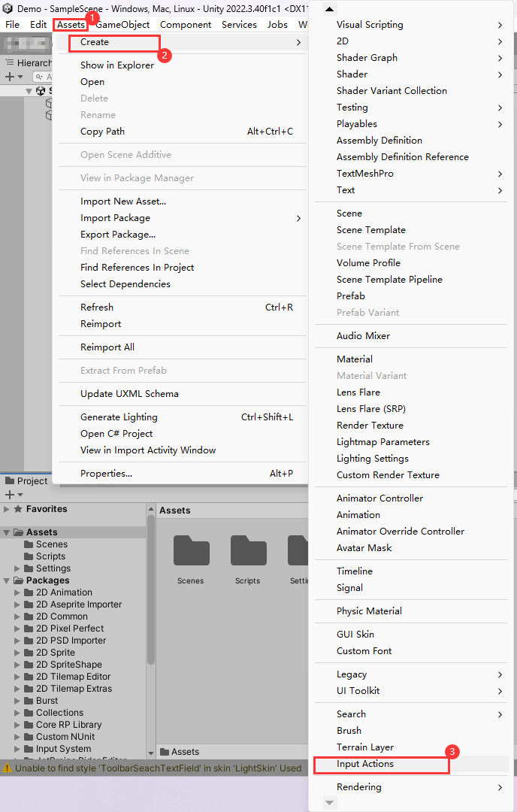The height and width of the screenshot is (812, 517).
Task: Click the warning icon in status bar
Action: [x=8, y=768]
